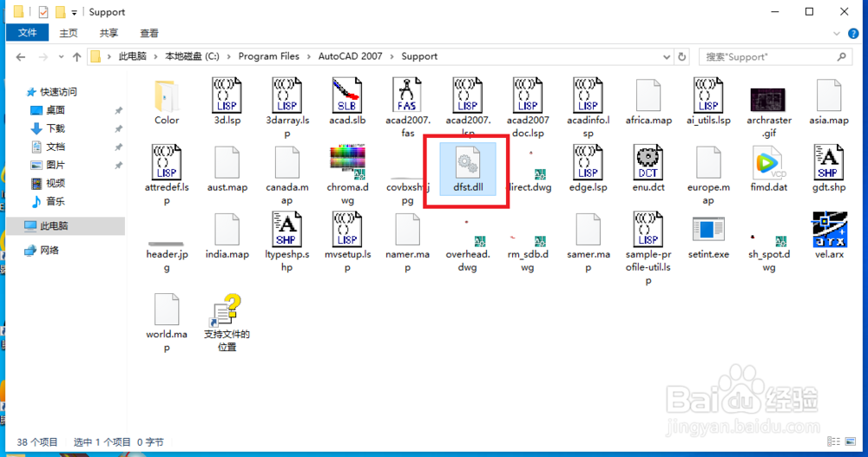Navigate to AutoCAD 2007 in breadcrumb
Image resolution: width=868 pixels, height=457 pixels.
tap(350, 56)
